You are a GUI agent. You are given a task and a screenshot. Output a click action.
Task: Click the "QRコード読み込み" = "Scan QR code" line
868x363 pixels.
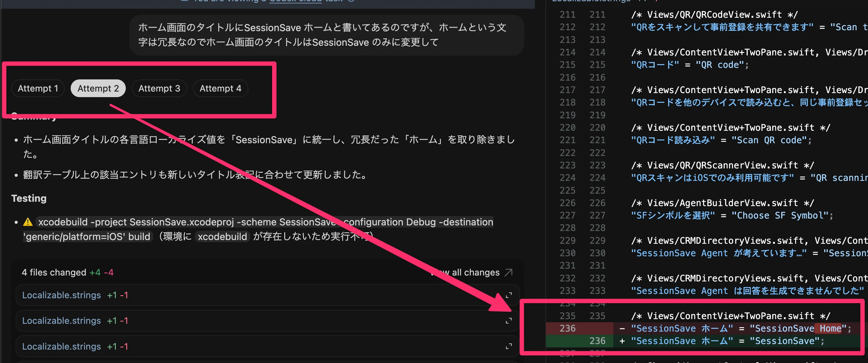click(x=721, y=140)
